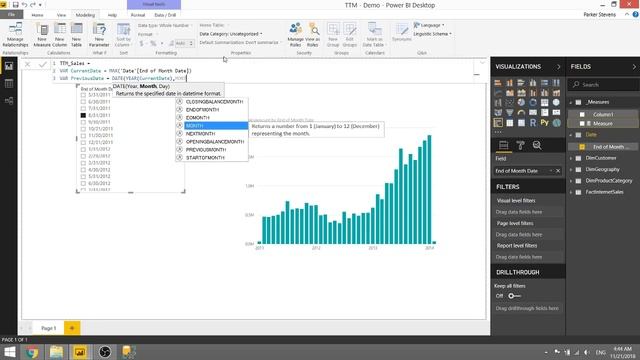
Task: Switch to Data view in left sidebar
Action: (x=9, y=84)
